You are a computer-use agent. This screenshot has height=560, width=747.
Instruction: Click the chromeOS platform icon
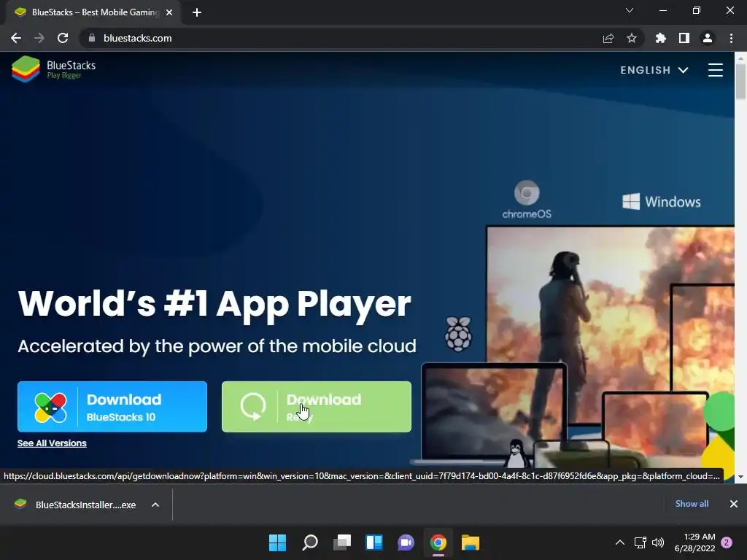[x=527, y=200]
